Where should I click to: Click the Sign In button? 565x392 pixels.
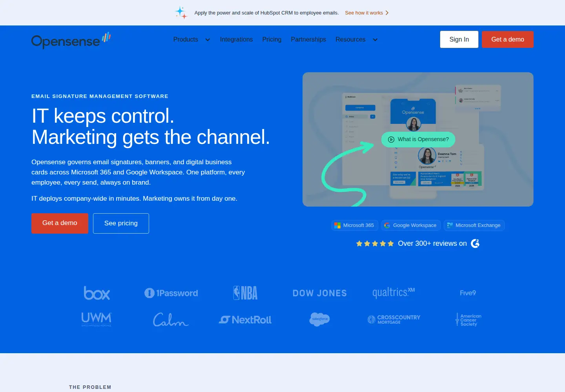tap(459, 39)
